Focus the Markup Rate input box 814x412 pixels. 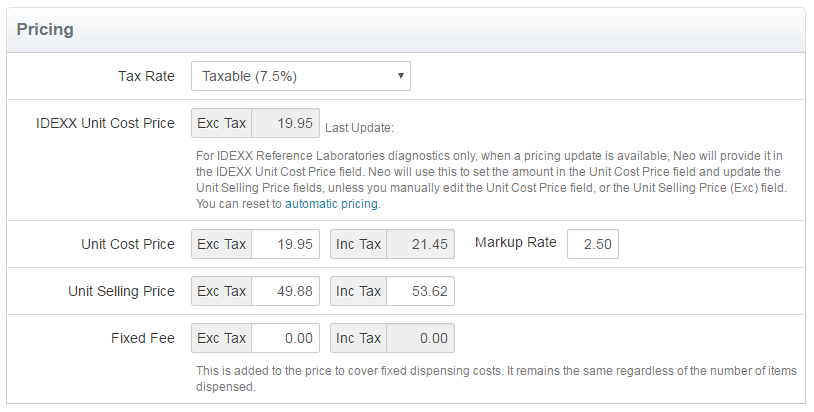coord(592,244)
